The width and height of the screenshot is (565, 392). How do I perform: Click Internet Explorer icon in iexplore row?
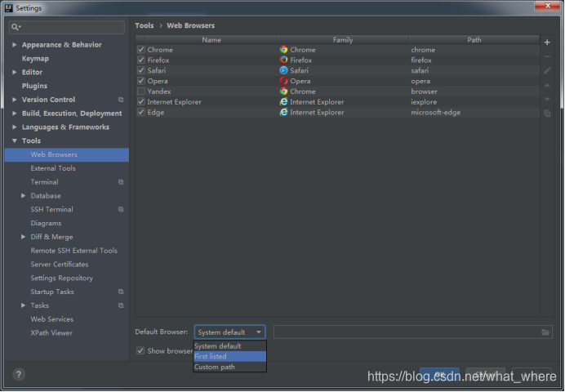pos(283,102)
